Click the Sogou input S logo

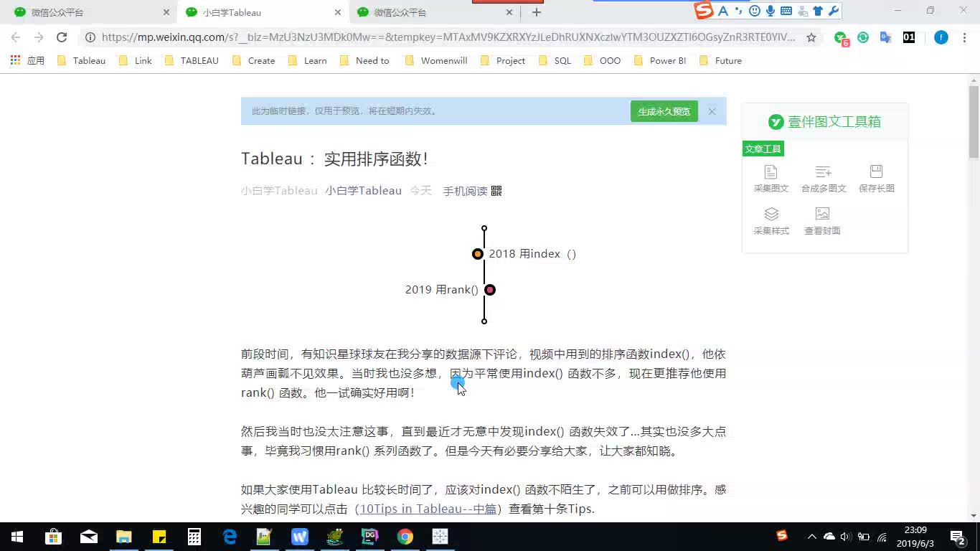tap(704, 11)
